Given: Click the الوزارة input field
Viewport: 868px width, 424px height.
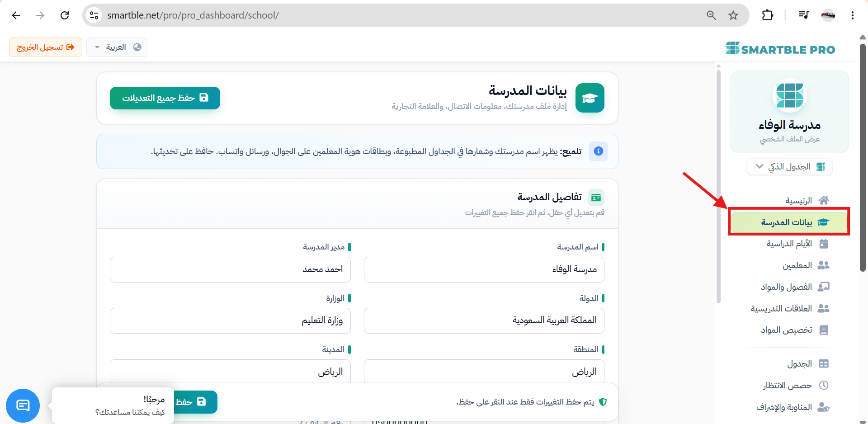Looking at the screenshot, I should [x=230, y=320].
